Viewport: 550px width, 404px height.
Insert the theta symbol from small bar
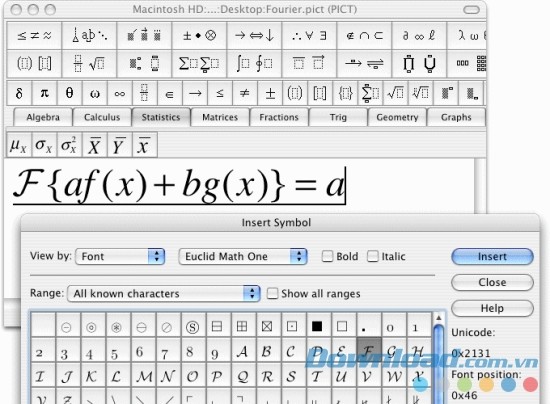point(69,93)
